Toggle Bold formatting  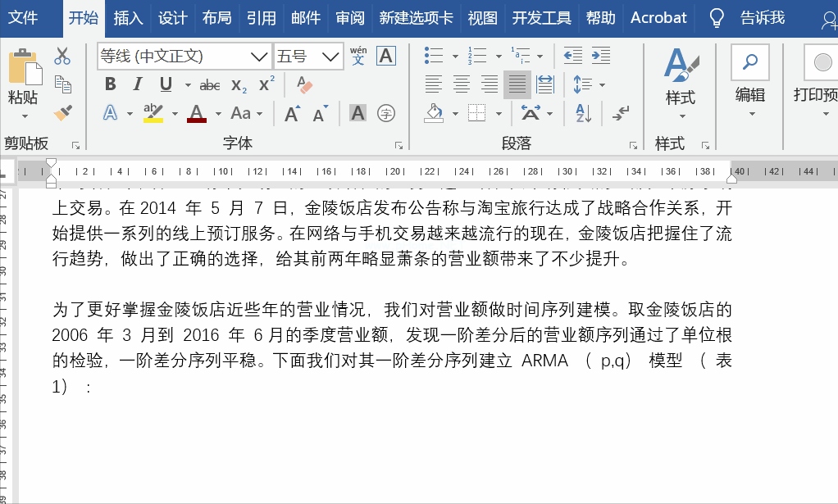[111, 84]
